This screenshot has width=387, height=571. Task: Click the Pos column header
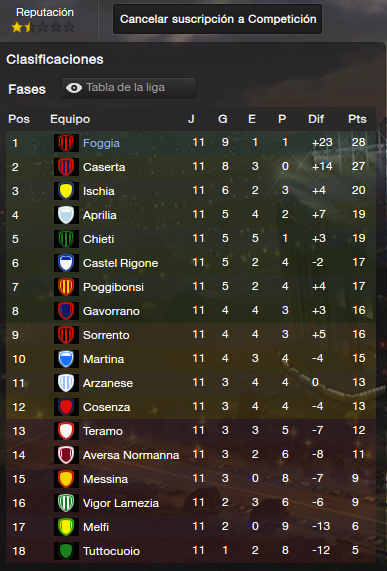click(x=19, y=119)
